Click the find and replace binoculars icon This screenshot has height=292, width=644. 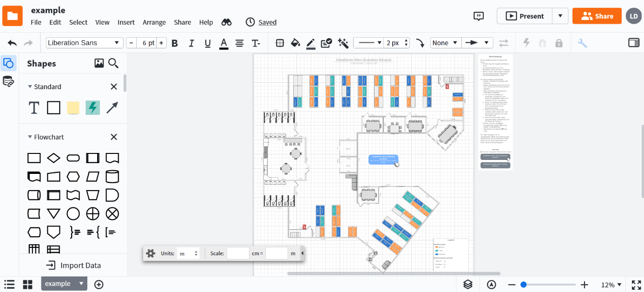pos(226,22)
